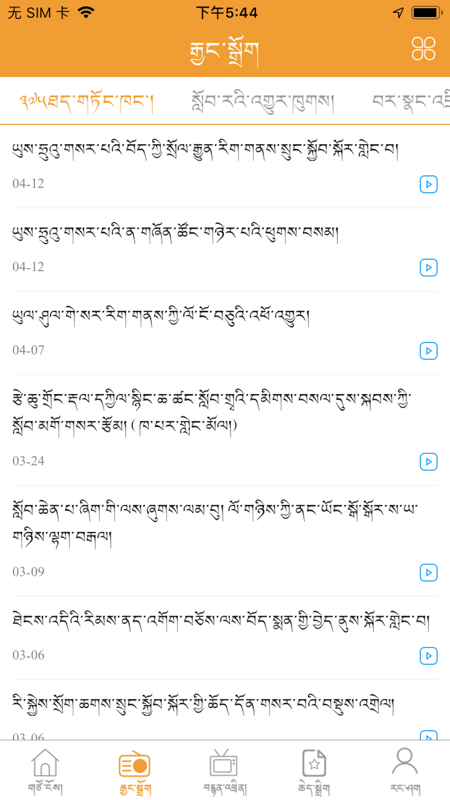Play the first audio item dated 03-06
450x800 pixels.
click(x=429, y=655)
